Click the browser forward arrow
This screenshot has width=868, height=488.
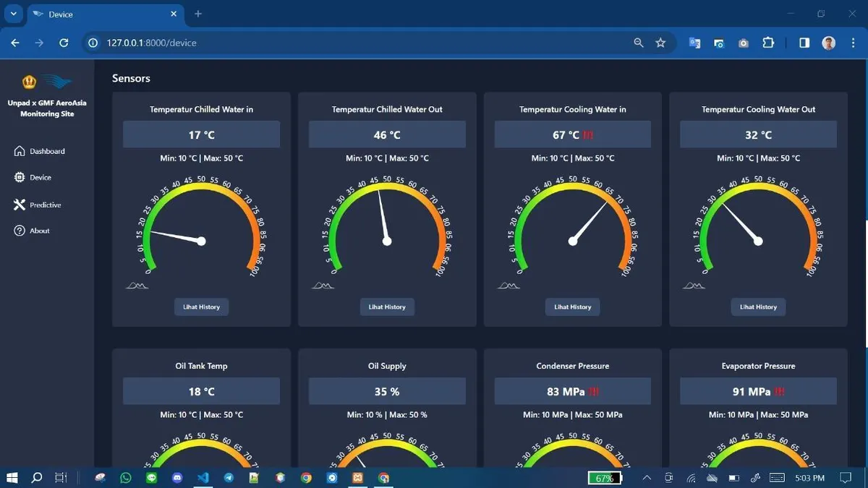pyautogui.click(x=39, y=43)
